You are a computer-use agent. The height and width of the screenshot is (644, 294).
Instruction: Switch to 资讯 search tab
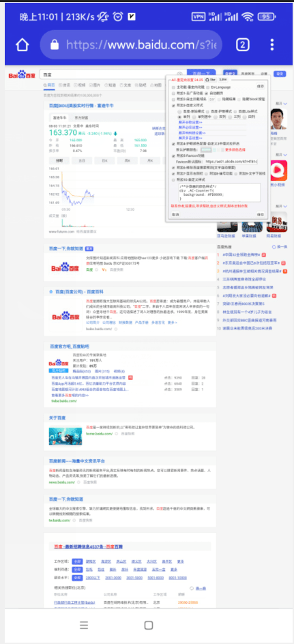[x=65, y=85]
